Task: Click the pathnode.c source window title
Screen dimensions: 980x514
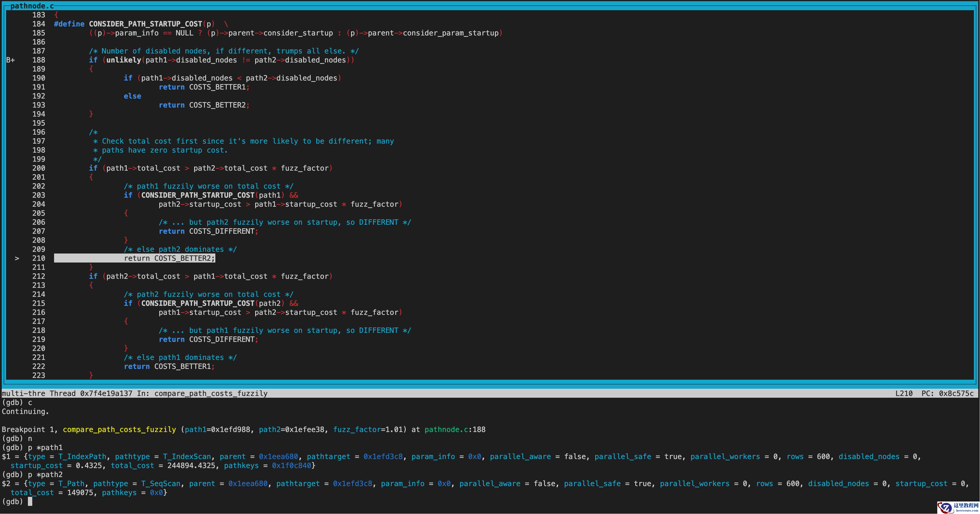Action: click(32, 6)
